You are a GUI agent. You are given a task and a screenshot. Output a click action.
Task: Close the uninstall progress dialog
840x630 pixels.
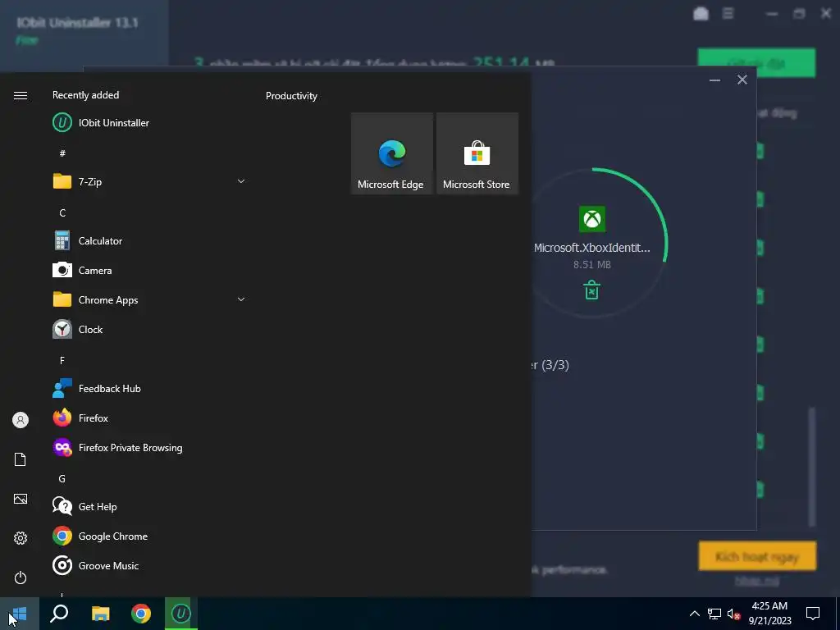tap(742, 80)
